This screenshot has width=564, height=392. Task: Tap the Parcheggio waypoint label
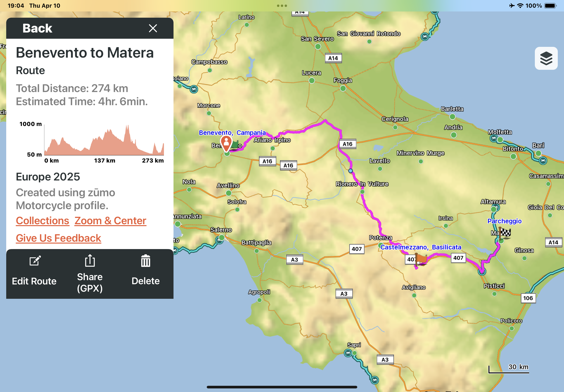tap(504, 221)
